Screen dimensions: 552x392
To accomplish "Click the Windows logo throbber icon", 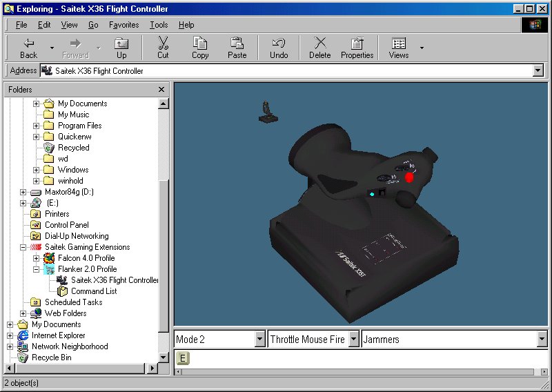I will (x=534, y=25).
